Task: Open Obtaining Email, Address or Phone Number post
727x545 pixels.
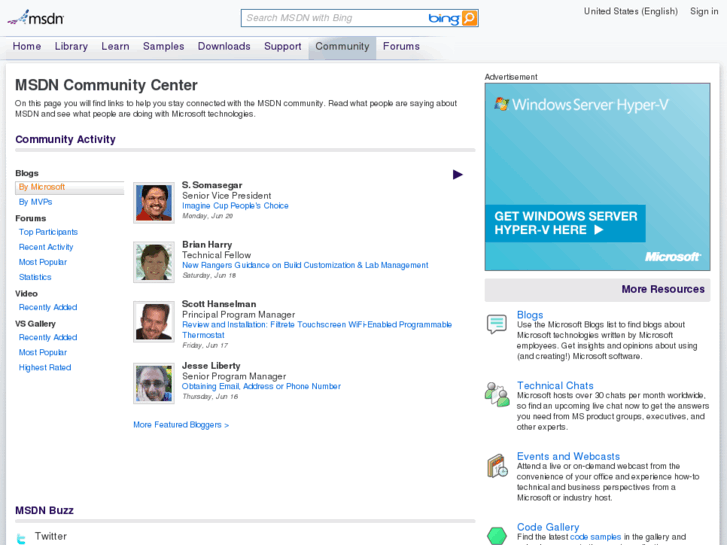Action: [261, 386]
